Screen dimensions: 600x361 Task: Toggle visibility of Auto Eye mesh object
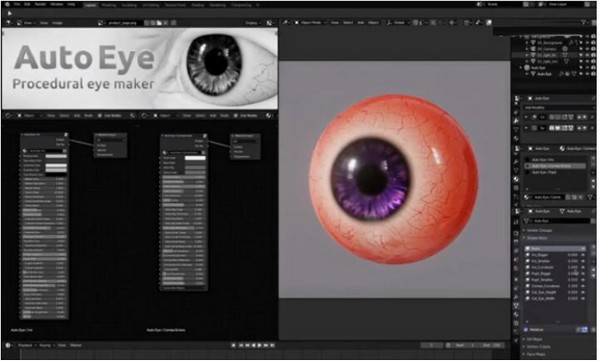click(587, 74)
